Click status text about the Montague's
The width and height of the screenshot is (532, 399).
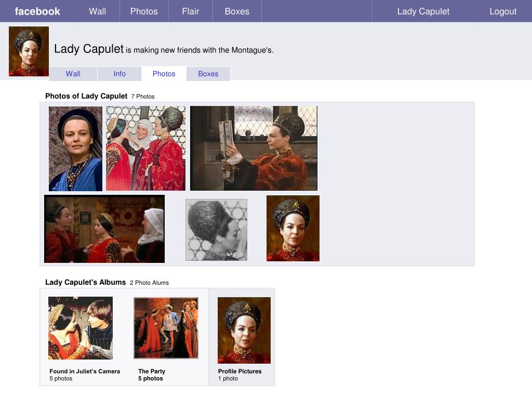[x=199, y=50]
